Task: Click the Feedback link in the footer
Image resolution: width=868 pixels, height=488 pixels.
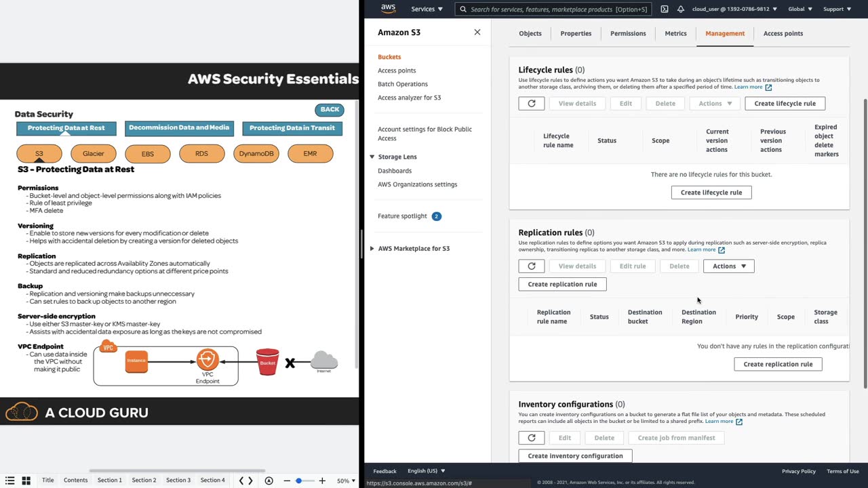Action: point(384,471)
